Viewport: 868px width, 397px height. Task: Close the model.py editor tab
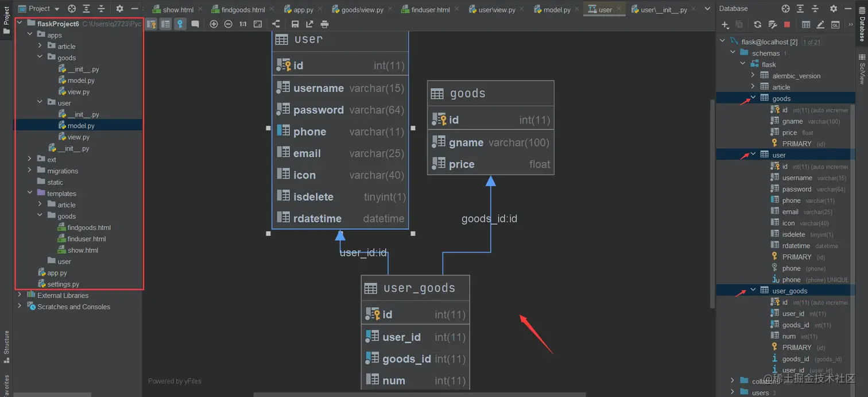pos(576,10)
